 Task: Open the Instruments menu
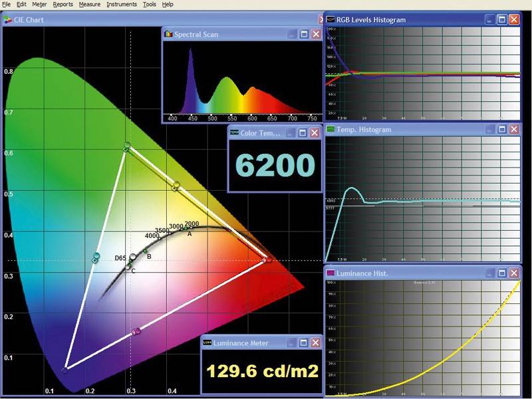[x=122, y=5]
